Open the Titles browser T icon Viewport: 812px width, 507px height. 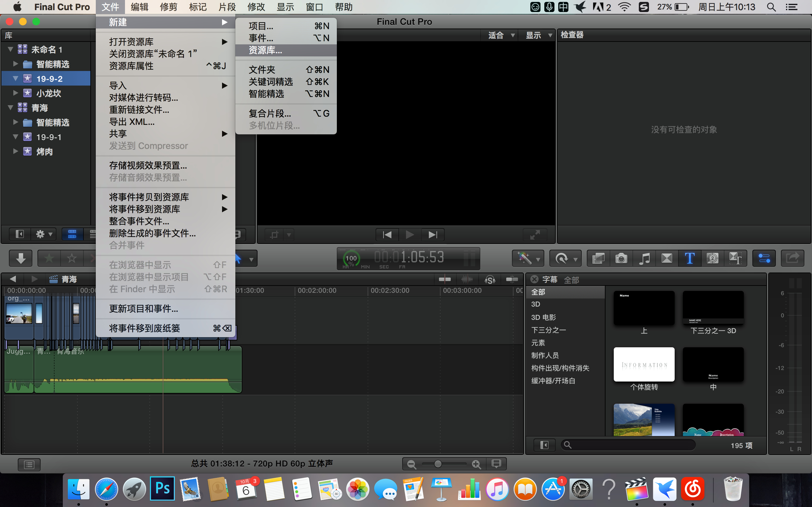point(690,259)
